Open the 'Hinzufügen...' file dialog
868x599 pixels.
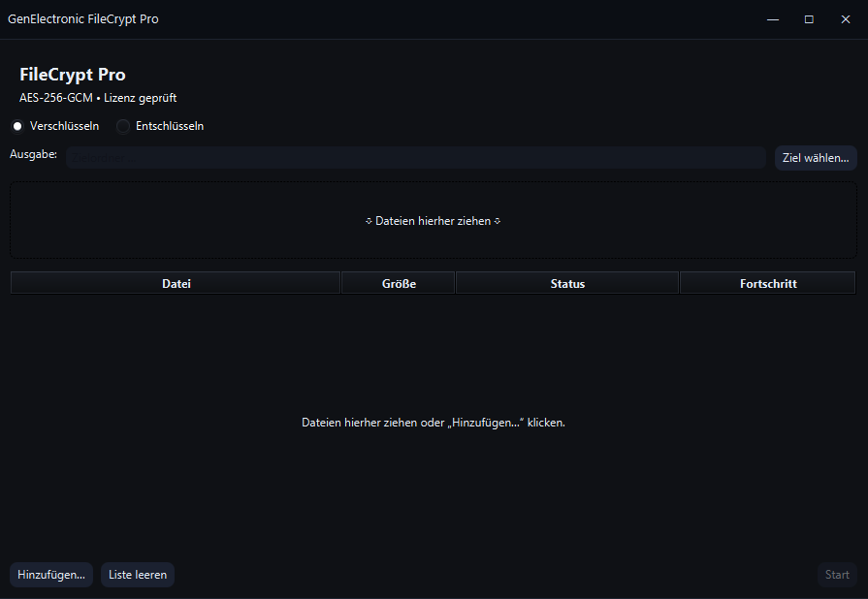coord(51,575)
